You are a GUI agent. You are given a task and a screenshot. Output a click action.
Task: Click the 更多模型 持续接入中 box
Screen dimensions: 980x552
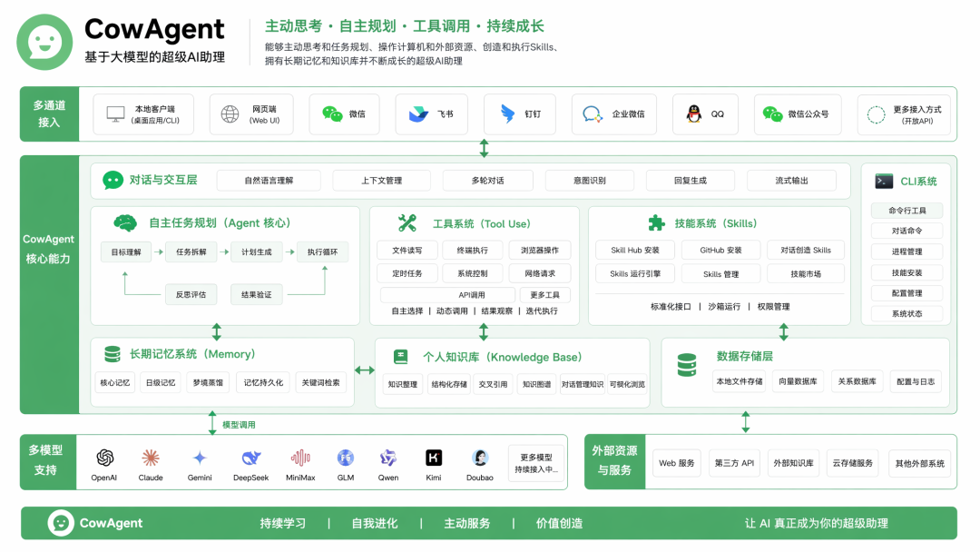(536, 463)
